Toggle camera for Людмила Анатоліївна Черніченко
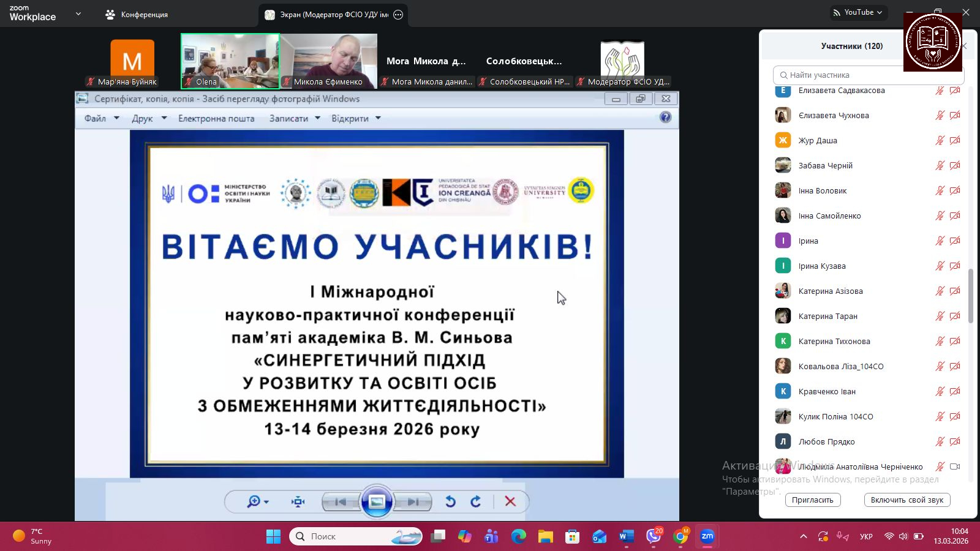Viewport: 980px width, 551px height. [x=955, y=467]
